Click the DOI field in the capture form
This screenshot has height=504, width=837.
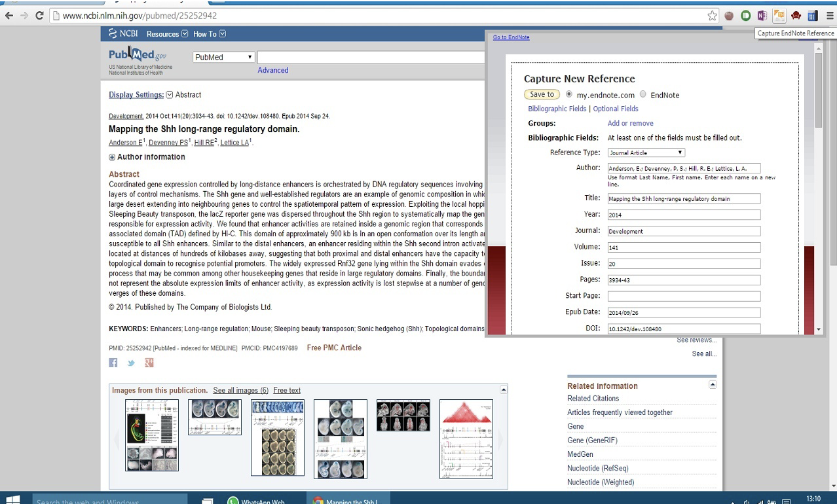tap(684, 329)
